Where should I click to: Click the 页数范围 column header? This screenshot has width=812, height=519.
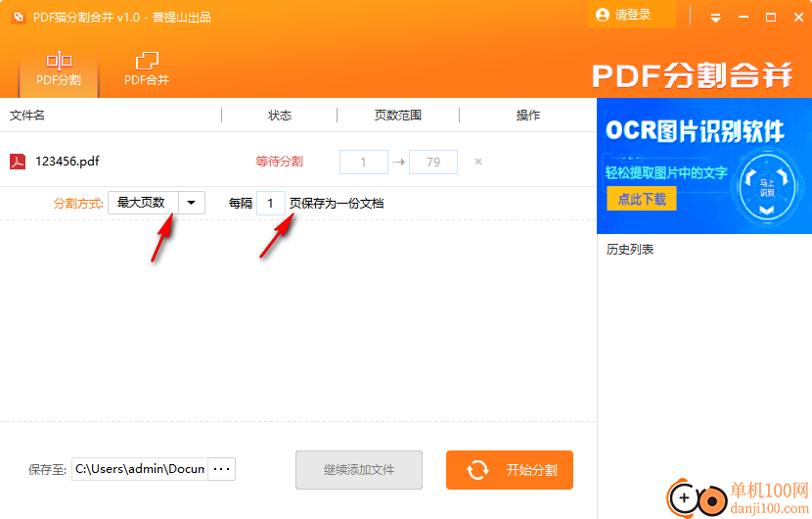398,116
